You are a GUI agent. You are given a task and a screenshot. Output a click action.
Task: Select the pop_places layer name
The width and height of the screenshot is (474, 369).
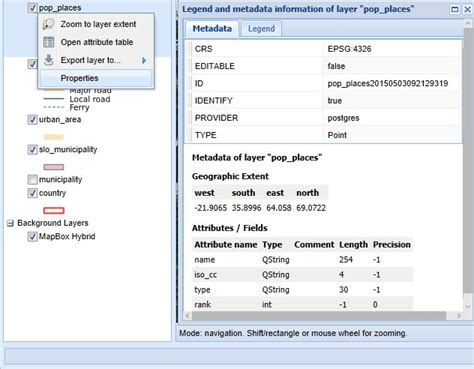point(60,8)
